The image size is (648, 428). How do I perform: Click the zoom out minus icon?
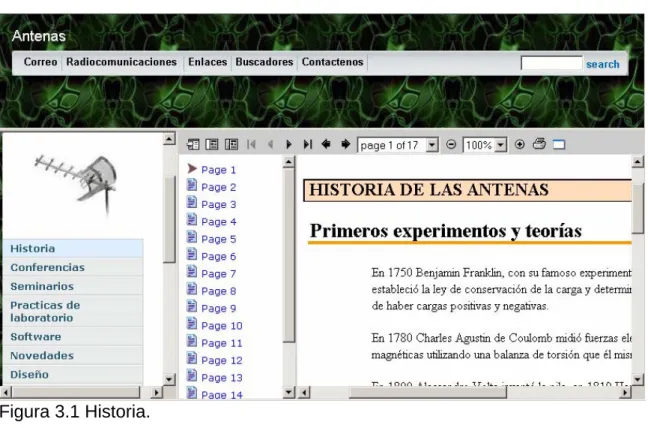coord(451,145)
